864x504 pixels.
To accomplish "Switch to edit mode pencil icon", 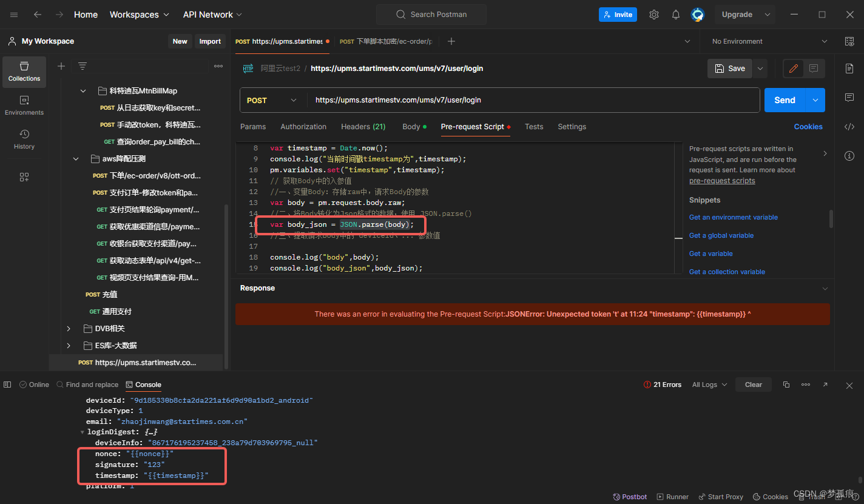I will pyautogui.click(x=793, y=69).
